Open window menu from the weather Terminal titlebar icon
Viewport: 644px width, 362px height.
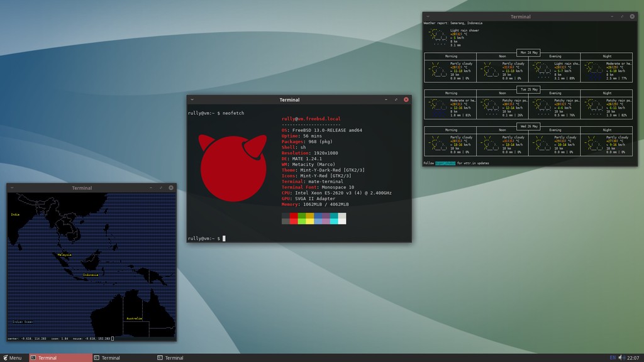(428, 16)
